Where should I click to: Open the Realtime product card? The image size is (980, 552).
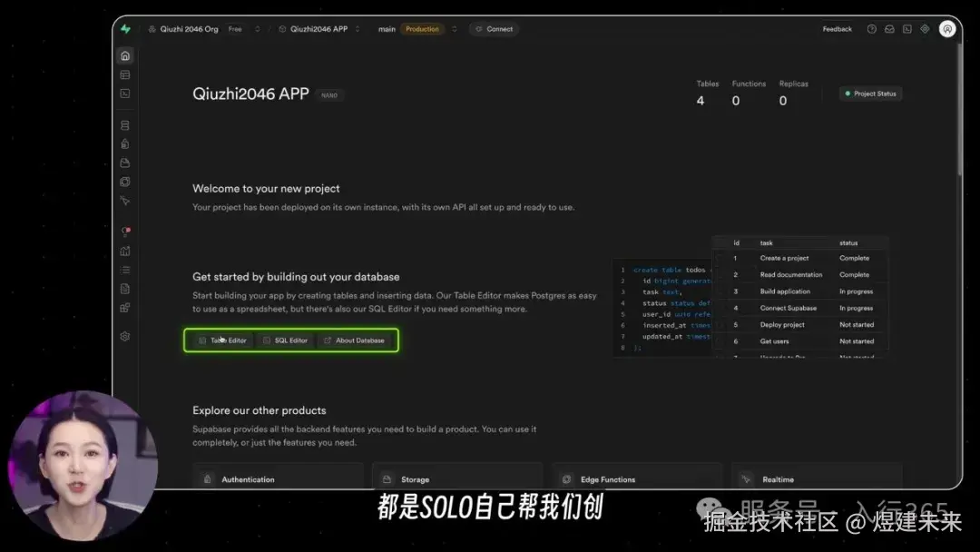817,477
